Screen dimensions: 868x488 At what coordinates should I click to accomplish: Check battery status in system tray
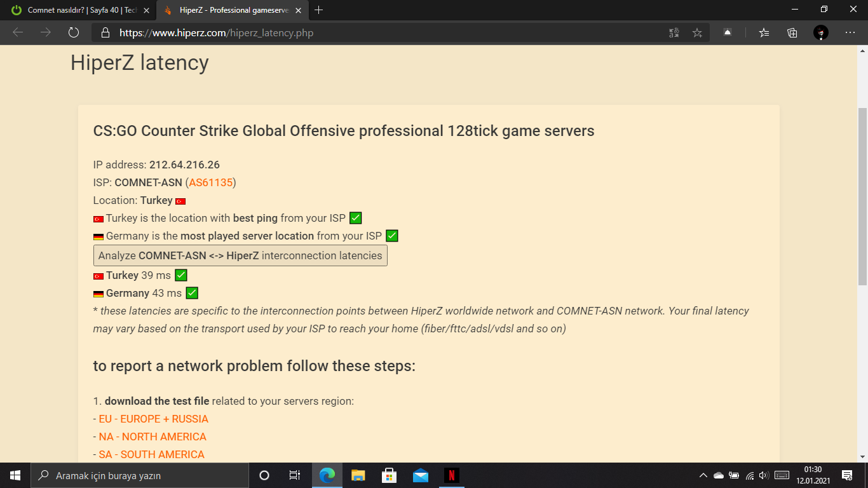click(734, 475)
